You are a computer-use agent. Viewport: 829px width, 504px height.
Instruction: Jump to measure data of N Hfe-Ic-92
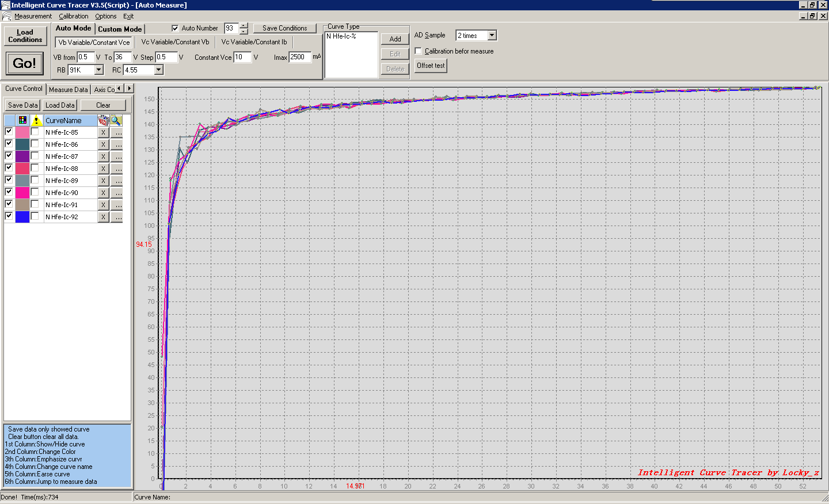(x=116, y=217)
